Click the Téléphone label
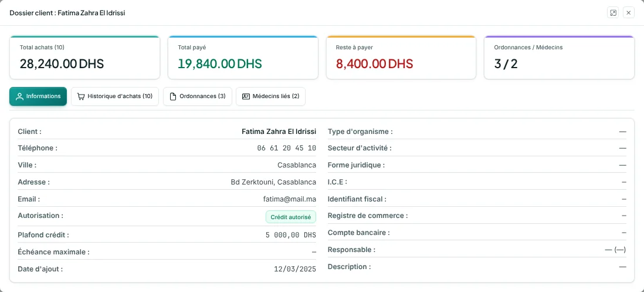 pos(38,148)
